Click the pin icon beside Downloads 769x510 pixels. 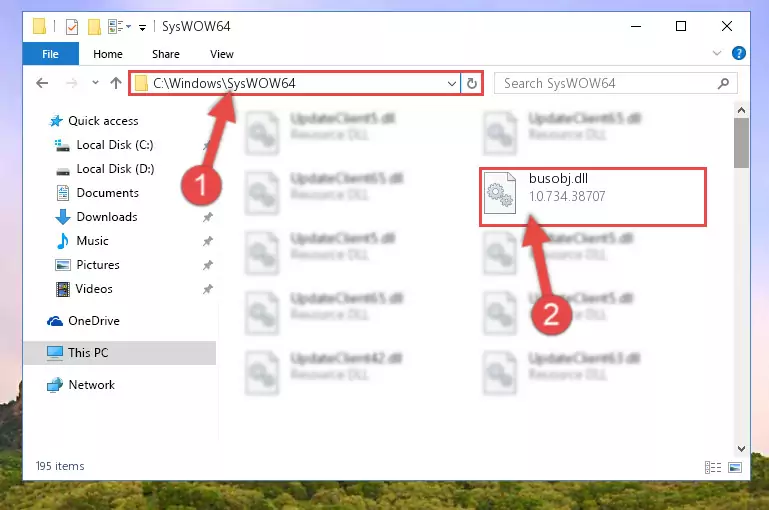(x=208, y=217)
